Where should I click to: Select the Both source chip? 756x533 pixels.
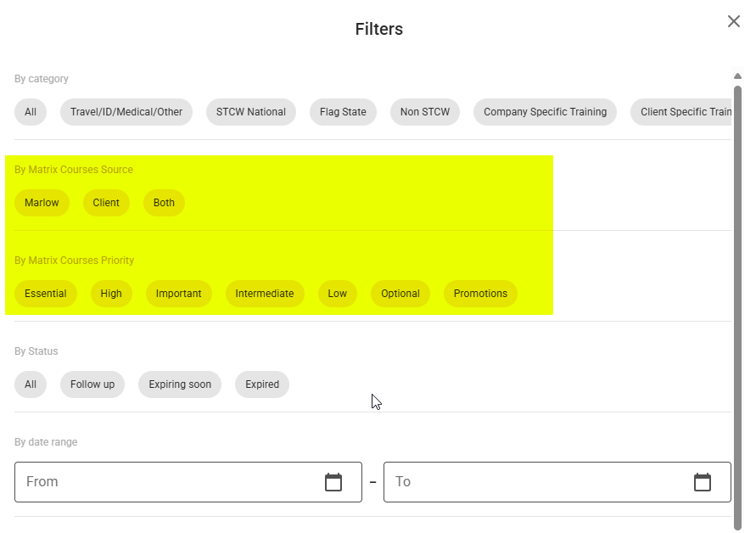click(x=164, y=203)
